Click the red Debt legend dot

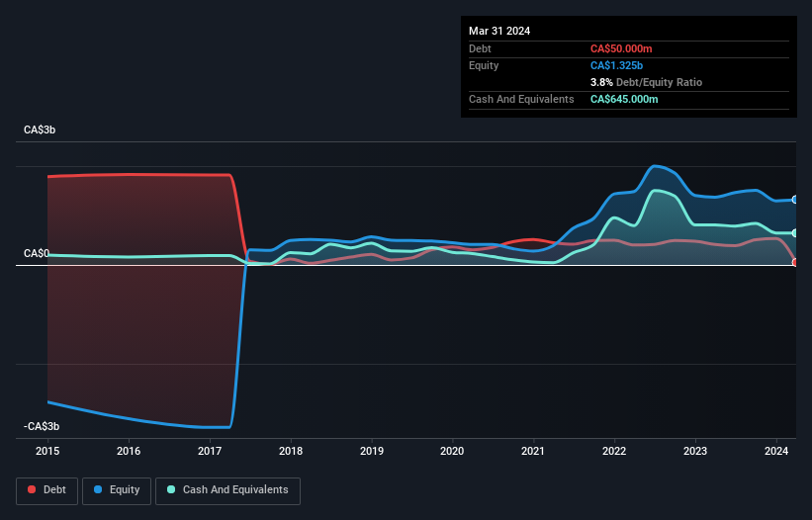[32, 489]
